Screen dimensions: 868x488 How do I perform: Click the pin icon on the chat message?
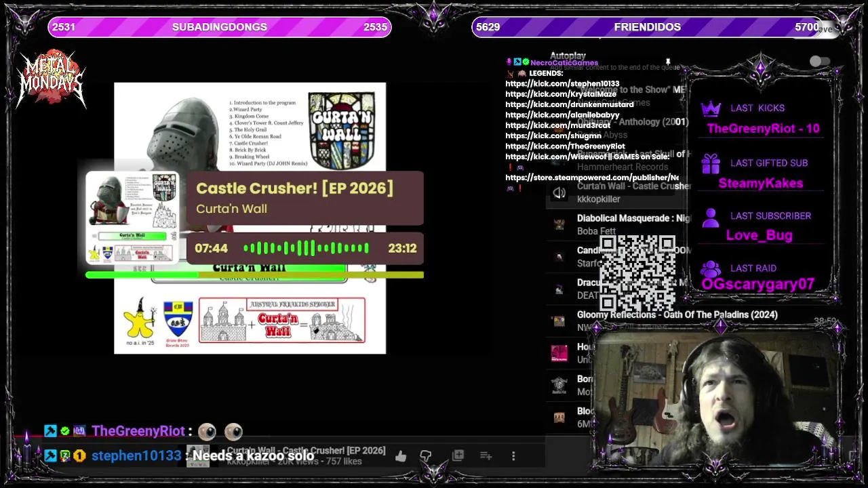point(668,62)
